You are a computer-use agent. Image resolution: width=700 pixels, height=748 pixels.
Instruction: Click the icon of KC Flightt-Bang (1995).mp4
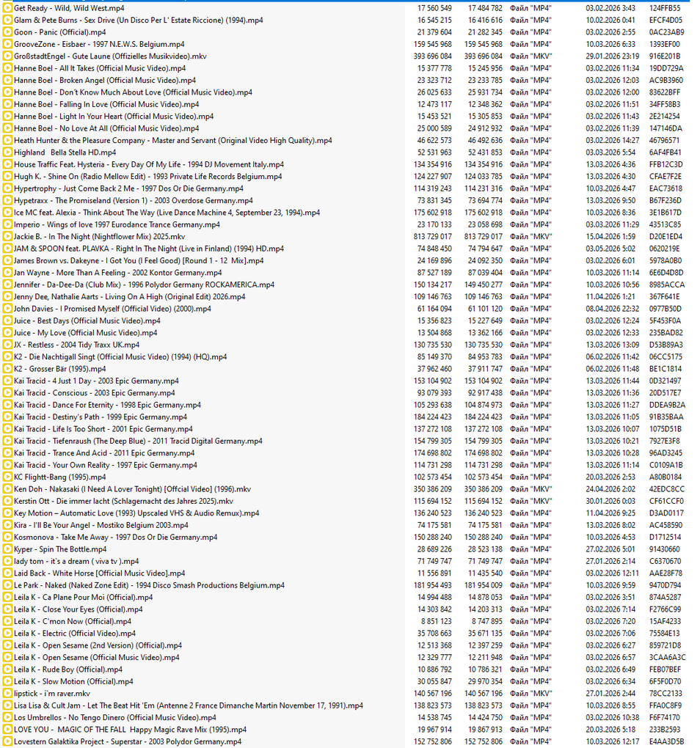pyautogui.click(x=7, y=477)
